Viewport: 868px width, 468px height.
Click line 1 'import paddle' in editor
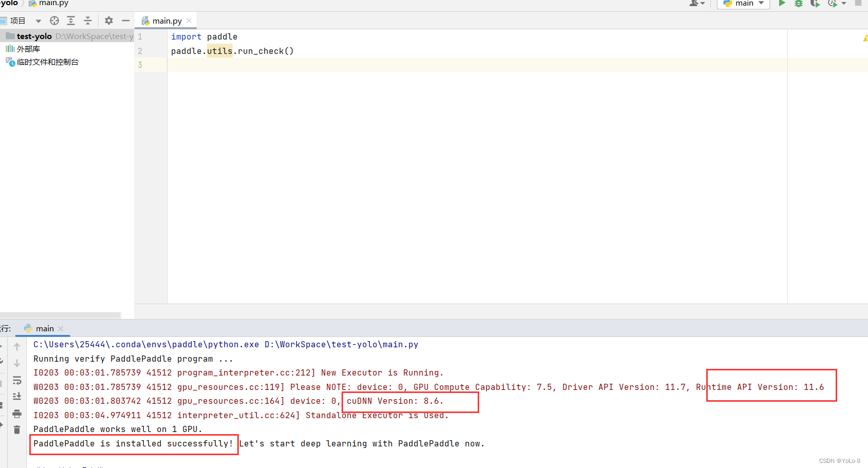point(204,37)
